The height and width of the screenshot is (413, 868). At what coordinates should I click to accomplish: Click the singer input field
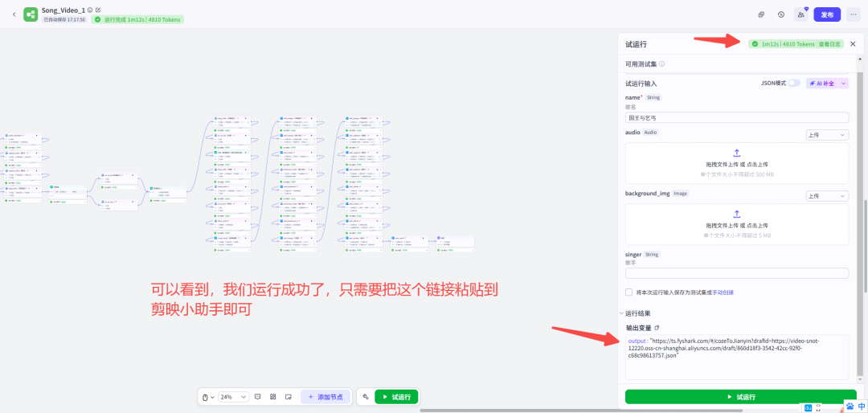tap(737, 273)
